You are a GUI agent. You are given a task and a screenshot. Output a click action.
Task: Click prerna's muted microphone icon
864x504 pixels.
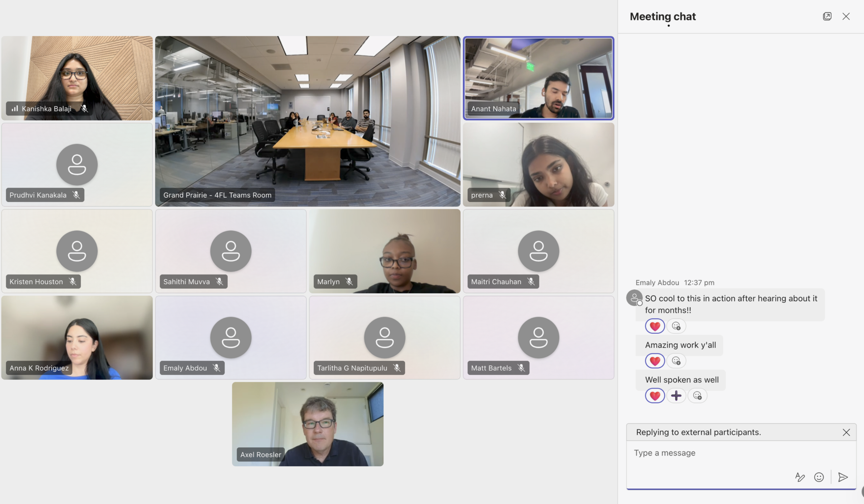(502, 195)
